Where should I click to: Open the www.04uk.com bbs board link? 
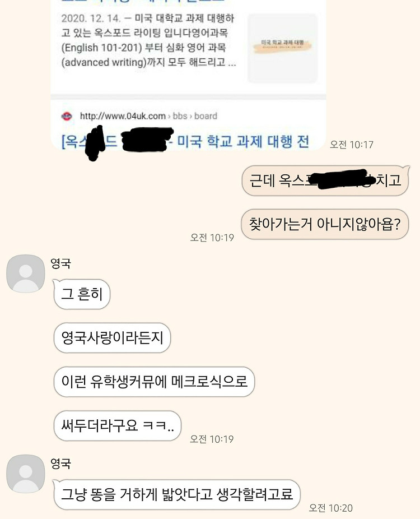pyautogui.click(x=148, y=116)
